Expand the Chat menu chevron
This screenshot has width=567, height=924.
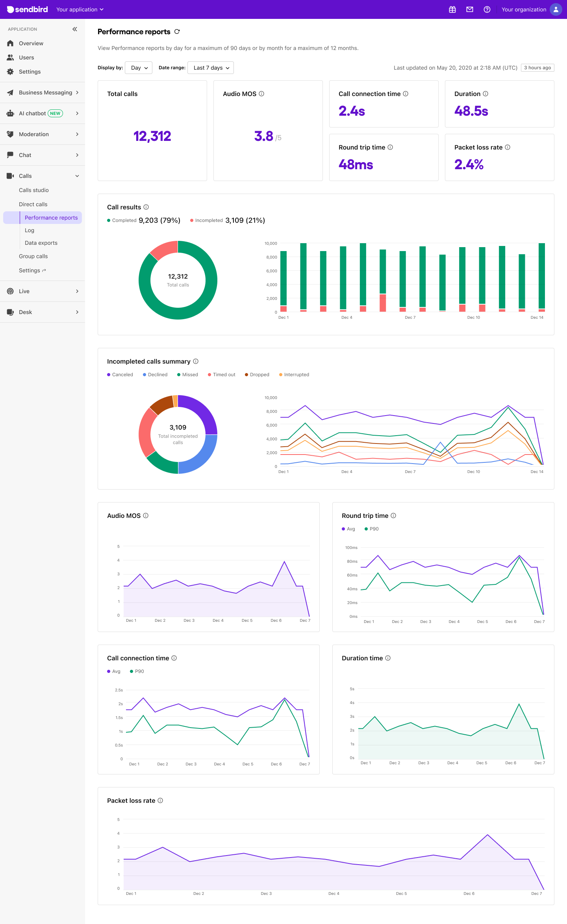point(77,155)
